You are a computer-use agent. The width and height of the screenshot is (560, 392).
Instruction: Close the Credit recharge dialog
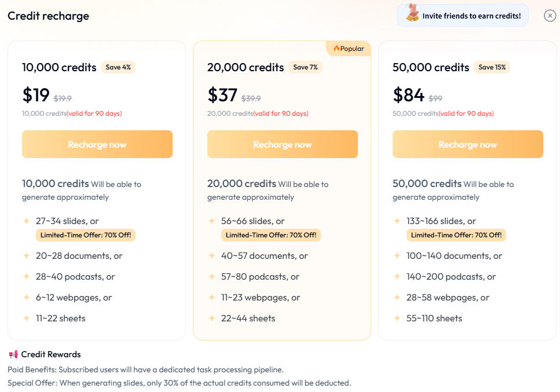pyautogui.click(x=550, y=16)
